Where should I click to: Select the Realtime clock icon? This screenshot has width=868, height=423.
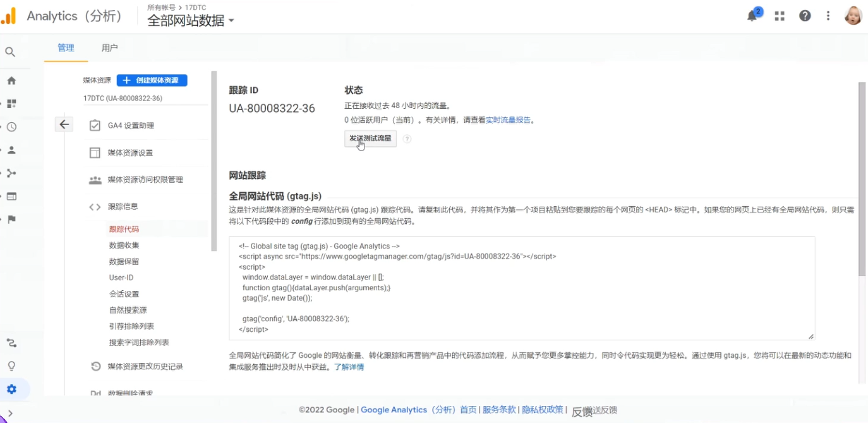point(10,126)
